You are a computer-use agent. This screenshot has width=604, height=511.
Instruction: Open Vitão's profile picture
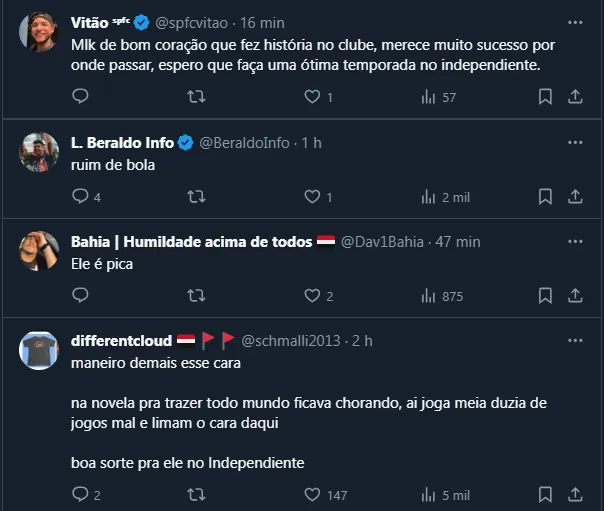coord(38,32)
